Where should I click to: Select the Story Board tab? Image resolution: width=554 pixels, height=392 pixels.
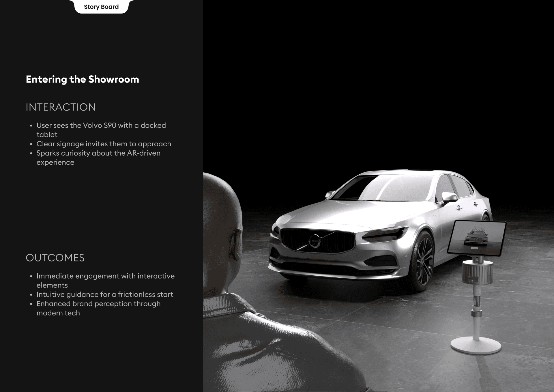point(101,7)
